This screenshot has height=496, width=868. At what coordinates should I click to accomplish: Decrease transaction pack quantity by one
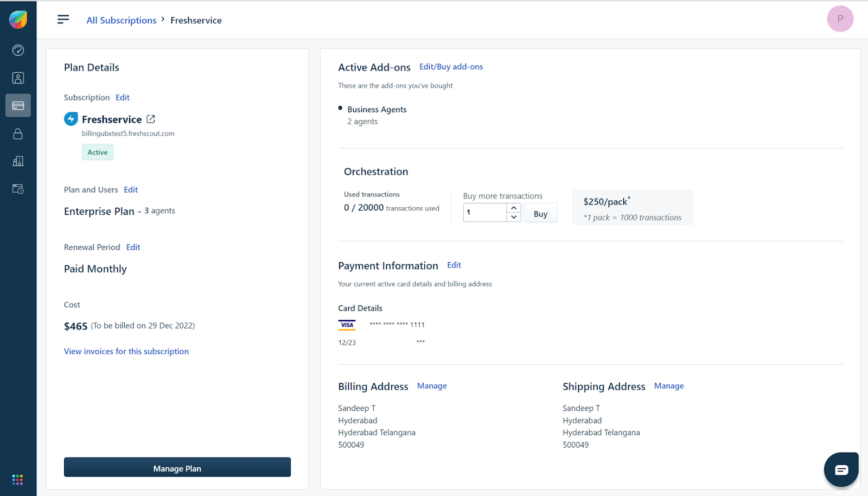coord(514,217)
